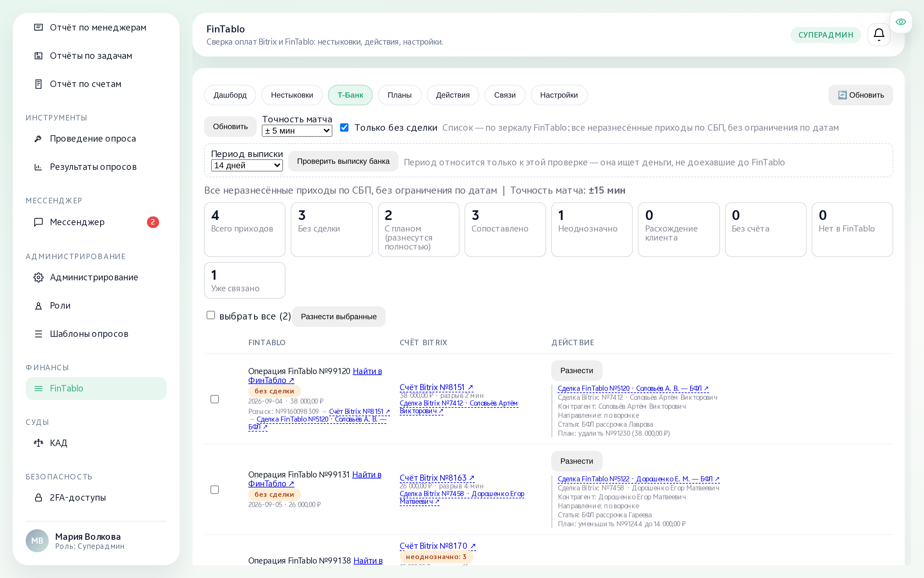The height and width of the screenshot is (578, 924).
Task: Click the МВ user avatar
Action: click(37, 540)
